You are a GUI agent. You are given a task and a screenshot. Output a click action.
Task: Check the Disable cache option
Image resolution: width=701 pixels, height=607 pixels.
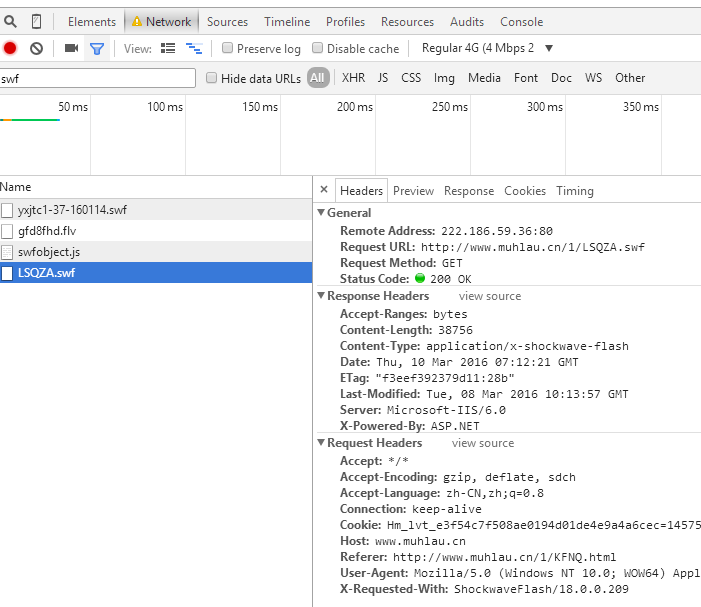pyautogui.click(x=318, y=48)
